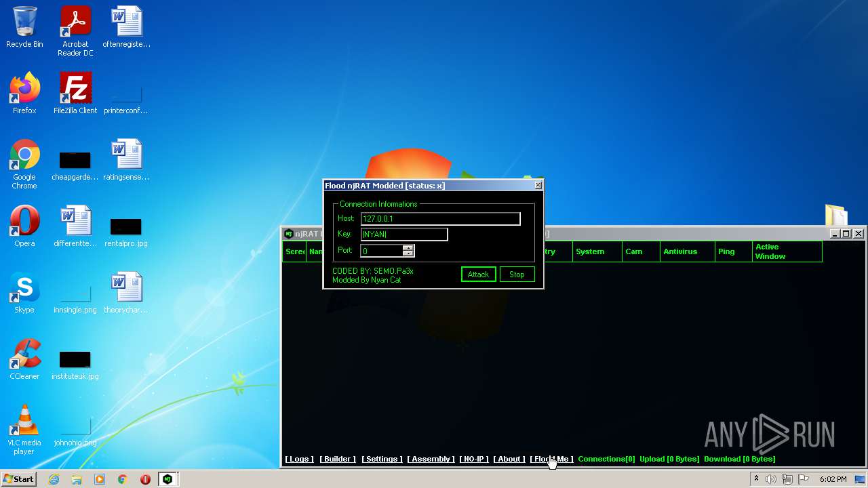The height and width of the screenshot is (488, 868).
Task: Open the Recycle Bin desktop icon
Action: click(24, 28)
